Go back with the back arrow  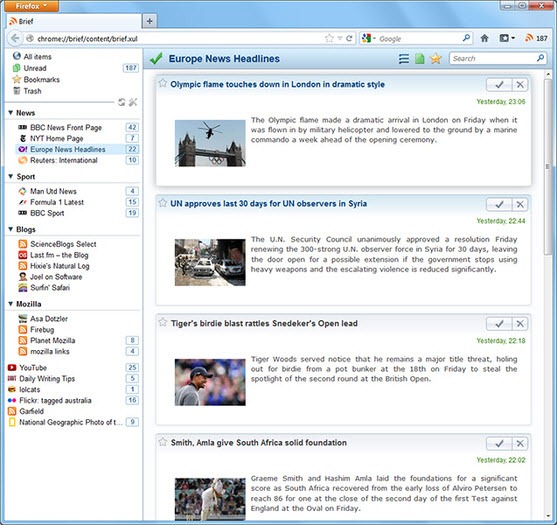[15, 38]
